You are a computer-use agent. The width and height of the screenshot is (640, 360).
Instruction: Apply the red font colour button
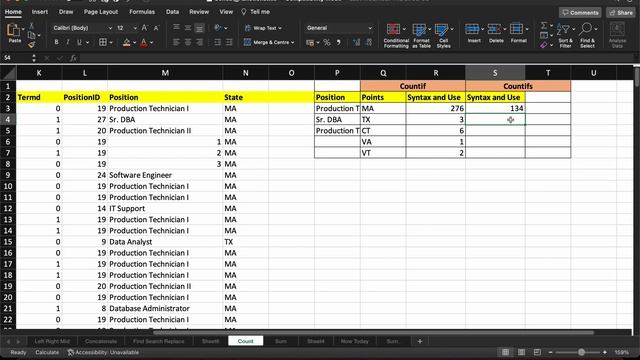[x=144, y=42]
